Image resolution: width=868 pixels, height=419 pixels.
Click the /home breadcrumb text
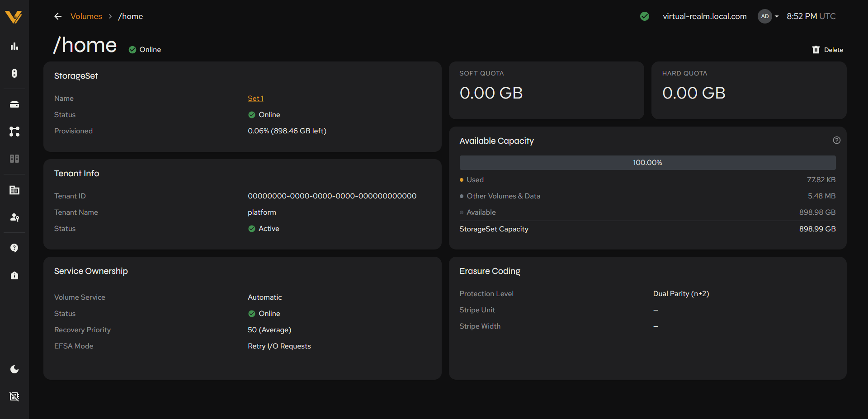131,16
